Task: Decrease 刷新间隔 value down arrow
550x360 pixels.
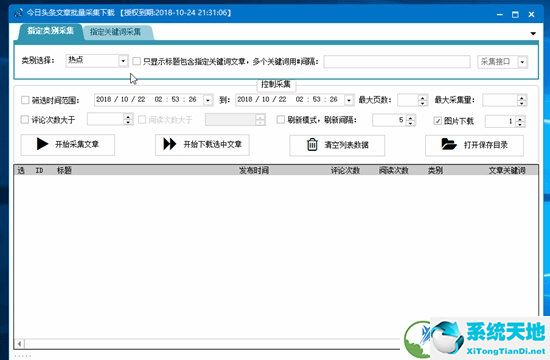Action: coord(410,123)
